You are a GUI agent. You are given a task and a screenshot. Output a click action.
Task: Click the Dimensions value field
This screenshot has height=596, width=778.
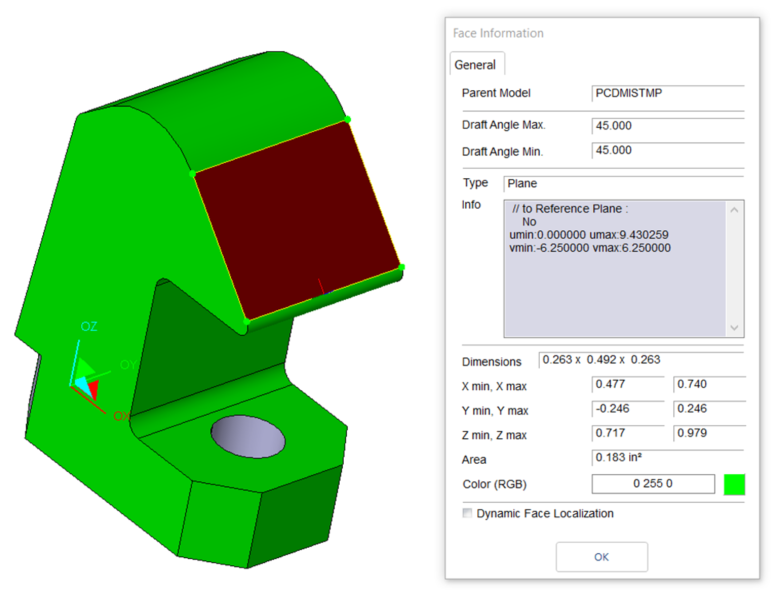640,361
